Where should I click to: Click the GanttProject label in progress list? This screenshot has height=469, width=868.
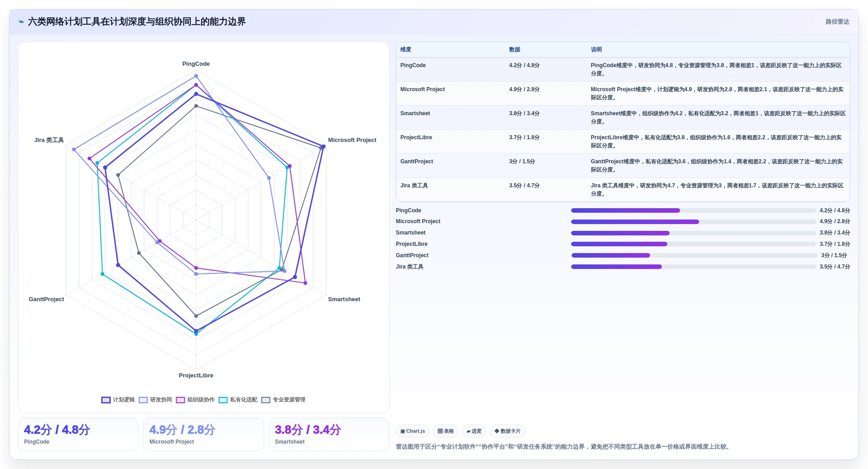[412, 255]
